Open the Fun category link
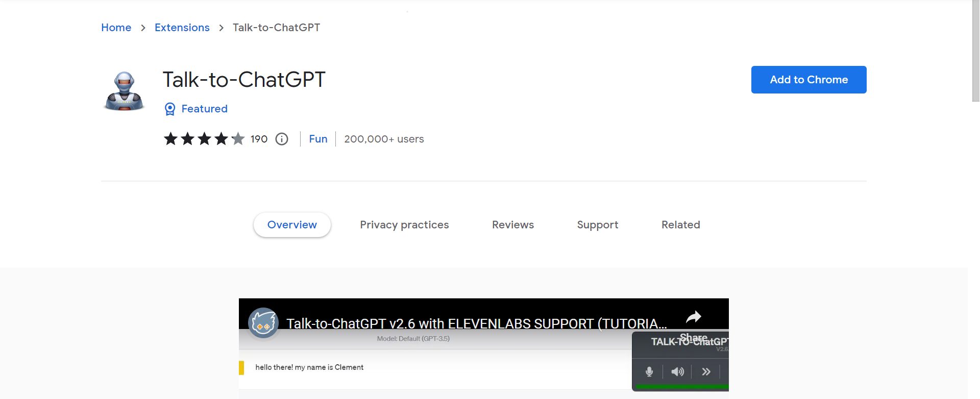This screenshot has height=399, width=980. 318,139
